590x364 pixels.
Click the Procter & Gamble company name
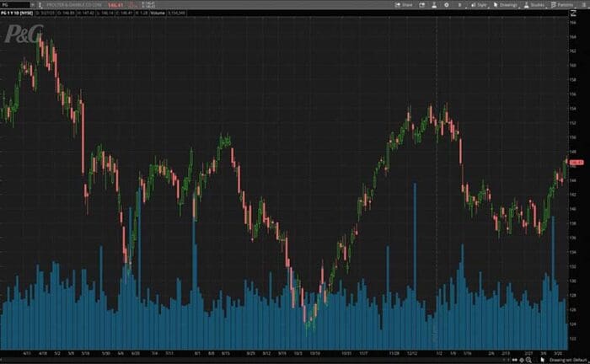[x=74, y=5]
